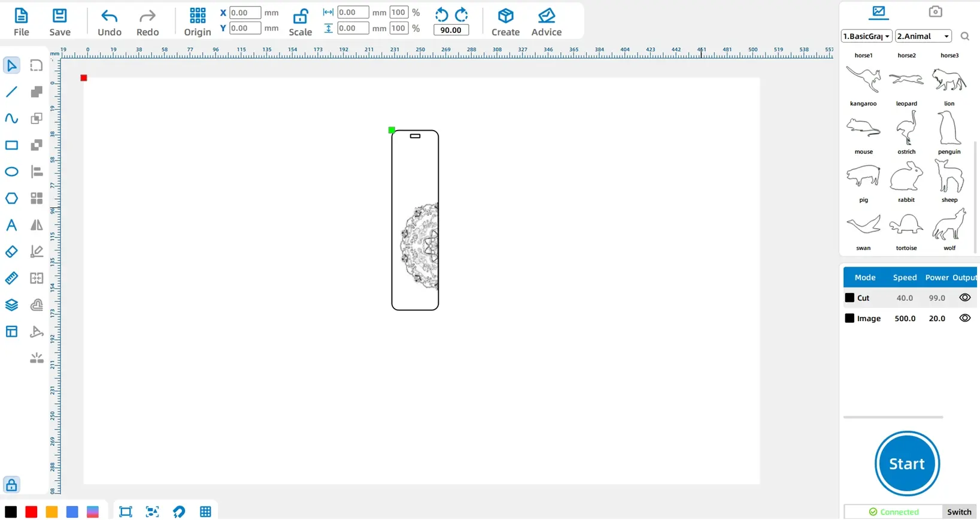Pick the orange color swatch

coord(51,512)
